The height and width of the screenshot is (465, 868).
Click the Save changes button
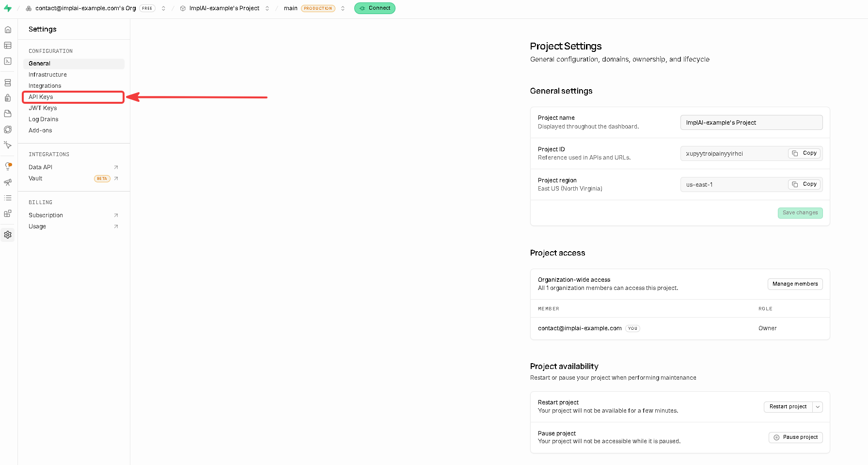tap(800, 213)
